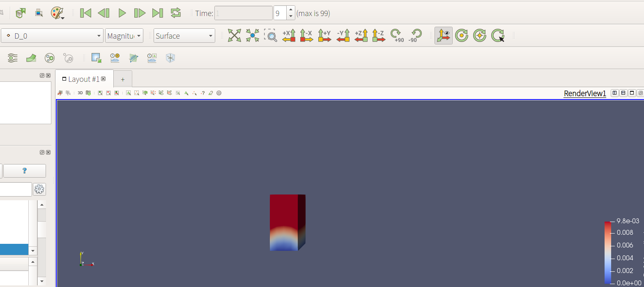Open the Adjust Camera dialog
The image size is (644, 287).
(88, 93)
